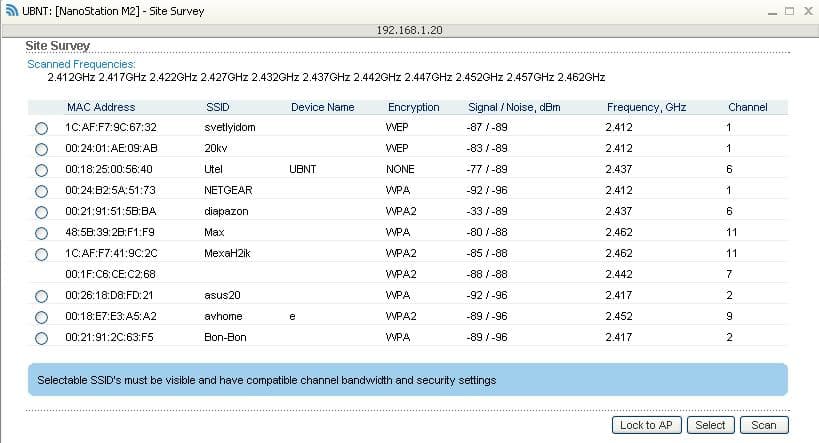Click MAC address 00:18:25:00:56:40

coord(109,169)
